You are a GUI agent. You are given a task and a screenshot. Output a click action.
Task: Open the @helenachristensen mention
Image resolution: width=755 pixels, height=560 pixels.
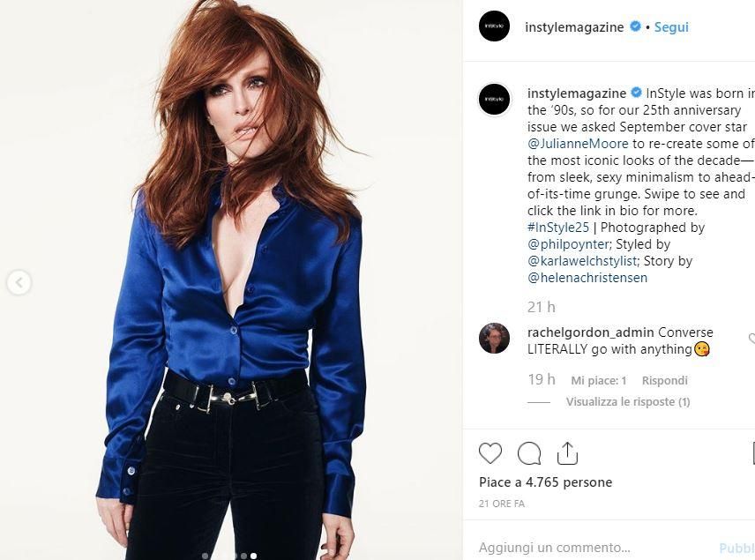(587, 278)
